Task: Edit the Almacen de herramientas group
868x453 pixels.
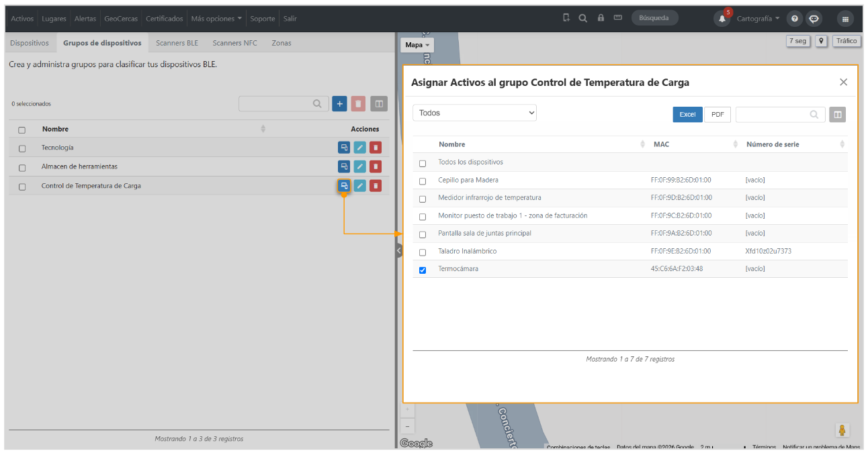Action: point(360,166)
